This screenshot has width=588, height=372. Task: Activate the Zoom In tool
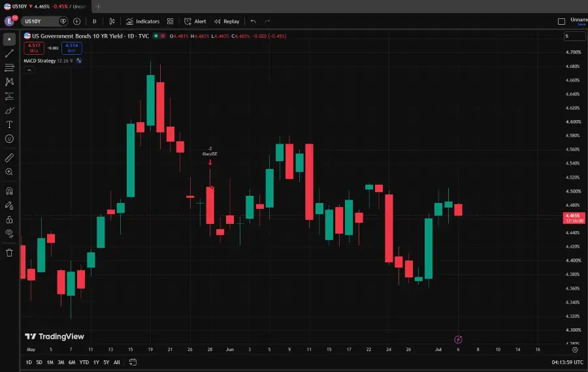pos(9,172)
